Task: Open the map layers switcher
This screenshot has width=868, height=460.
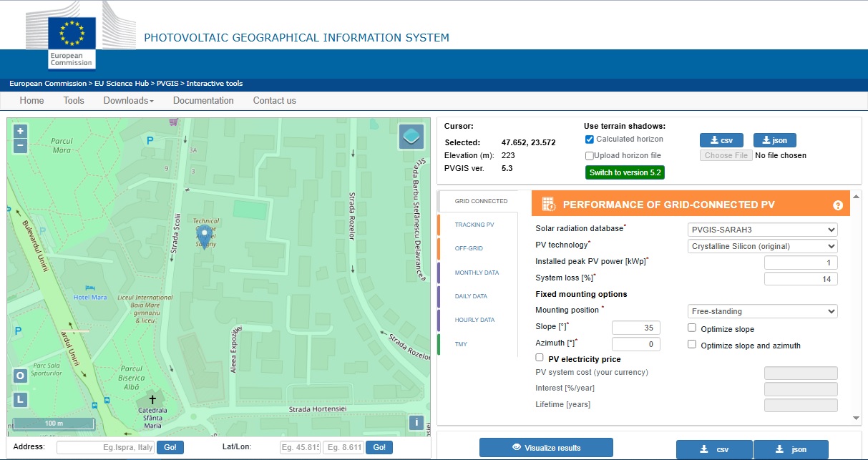Action: coord(412,137)
